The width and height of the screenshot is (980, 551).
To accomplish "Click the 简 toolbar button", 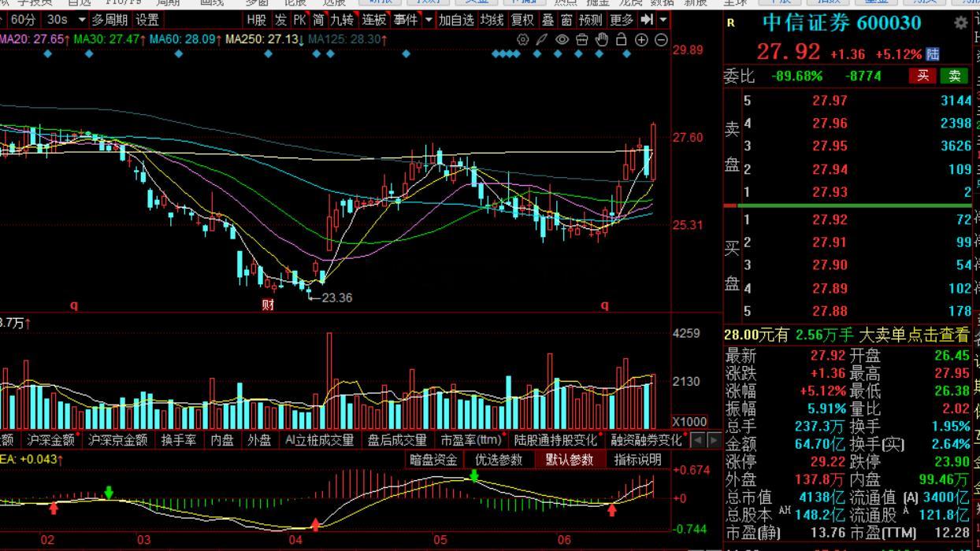I will pyautogui.click(x=318, y=20).
